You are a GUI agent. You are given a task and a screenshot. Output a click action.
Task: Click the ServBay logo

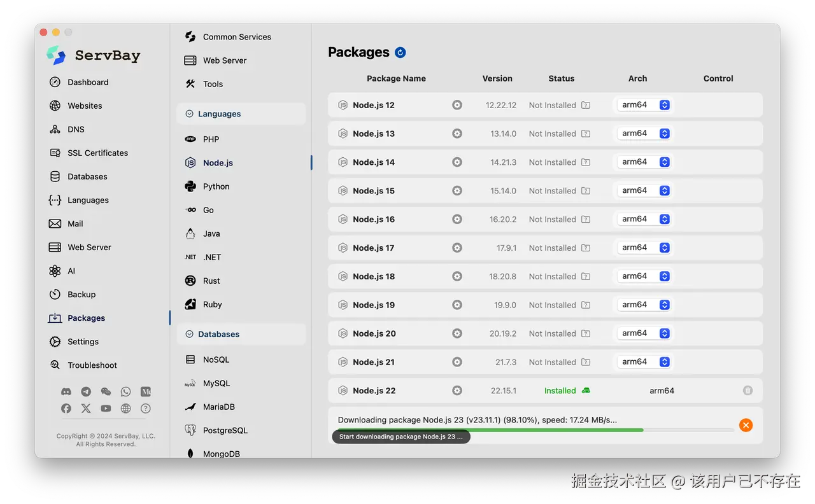(x=56, y=55)
